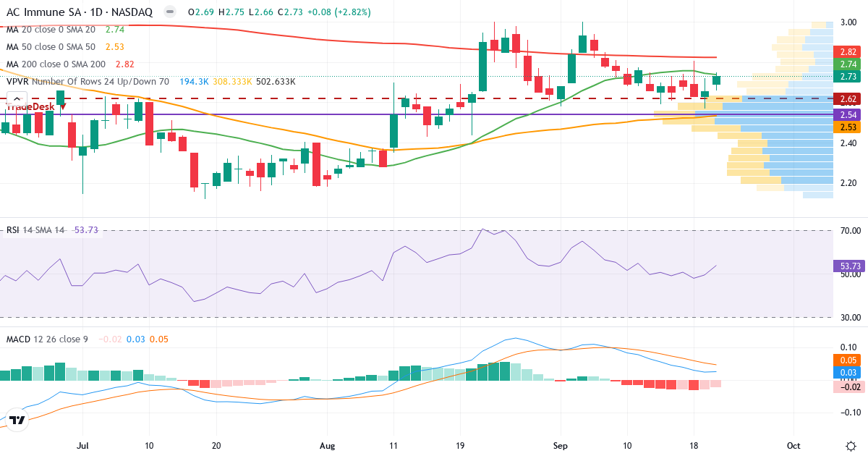Click the 194.3K VPVR up-volume value
Screen dimensions: 868x456
(x=194, y=82)
